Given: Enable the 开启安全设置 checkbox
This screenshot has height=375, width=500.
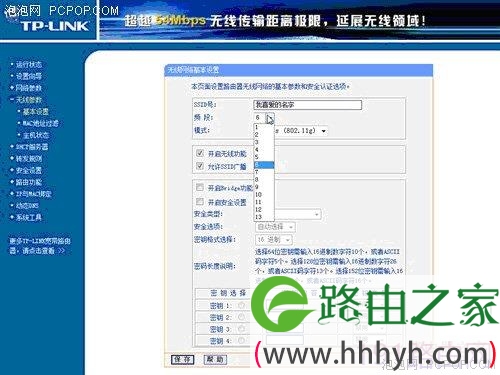Looking at the screenshot, I should point(200,201).
